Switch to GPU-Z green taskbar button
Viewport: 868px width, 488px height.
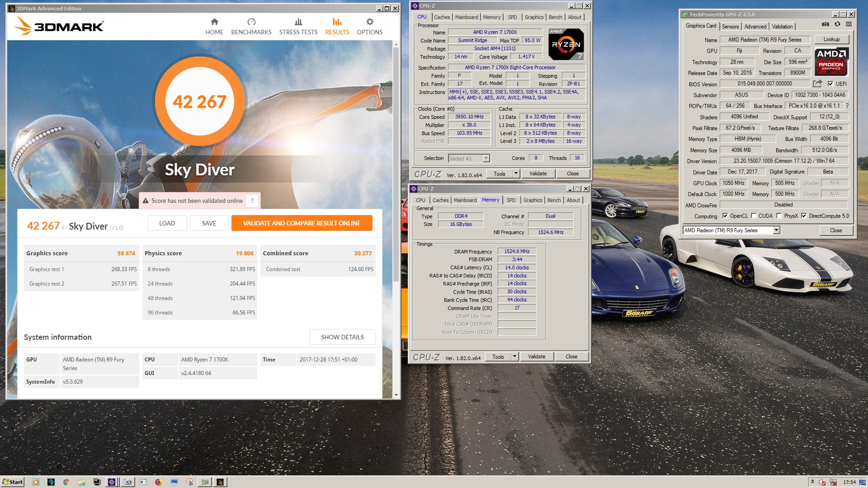point(205,482)
